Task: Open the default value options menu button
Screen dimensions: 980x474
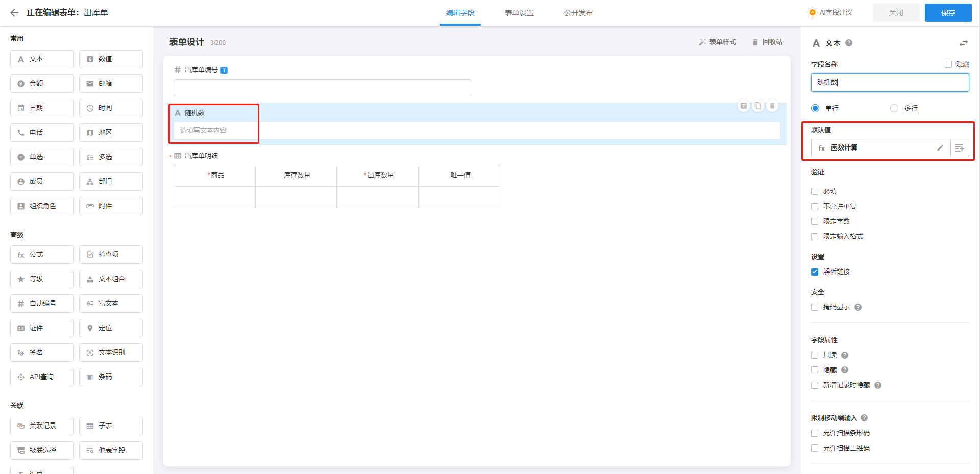Action: pyautogui.click(x=960, y=148)
